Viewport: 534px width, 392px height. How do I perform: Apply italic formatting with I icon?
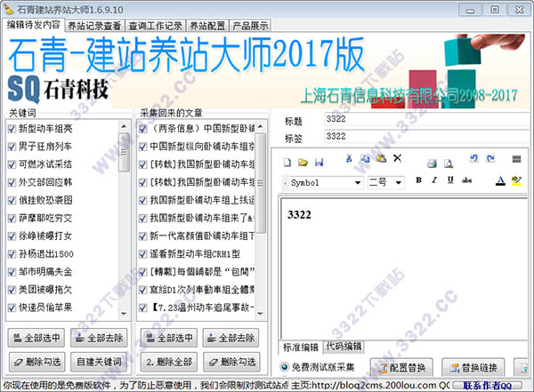click(x=434, y=180)
